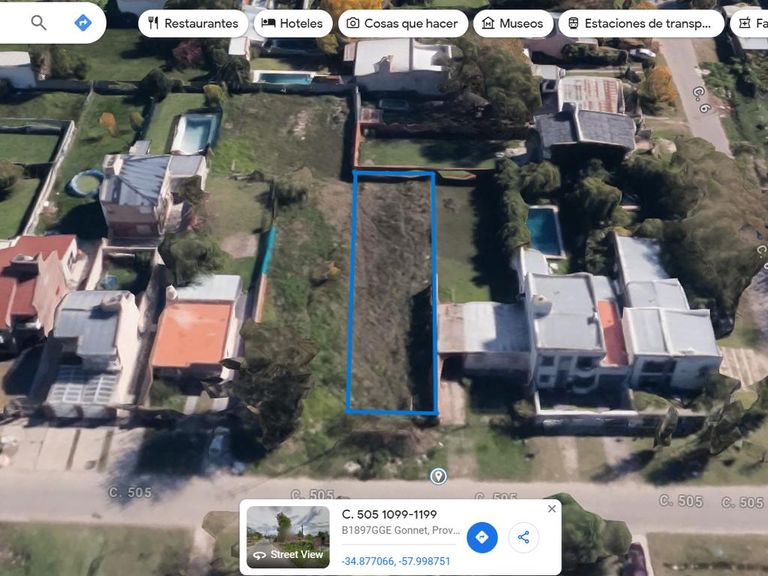The image size is (768, 576).
Task: Click the camera icon on Cosas que hacer
Action: (353, 23)
